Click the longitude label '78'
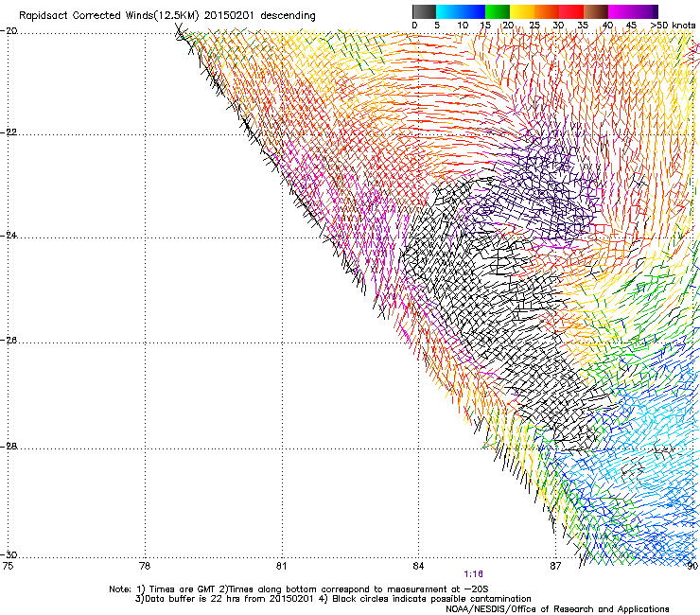This screenshot has height=615, width=700. tap(145, 567)
